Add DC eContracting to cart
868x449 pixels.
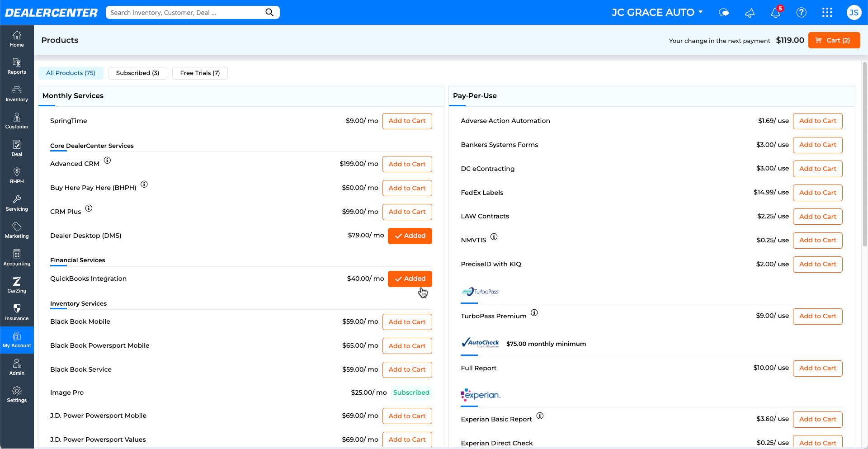818,169
